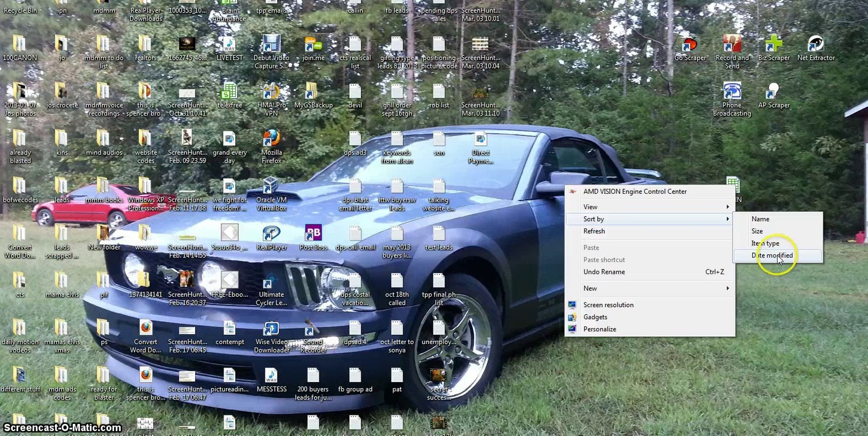Choose Sort by in the context menu
Image resolution: width=868 pixels, height=436 pixels.
pos(650,219)
